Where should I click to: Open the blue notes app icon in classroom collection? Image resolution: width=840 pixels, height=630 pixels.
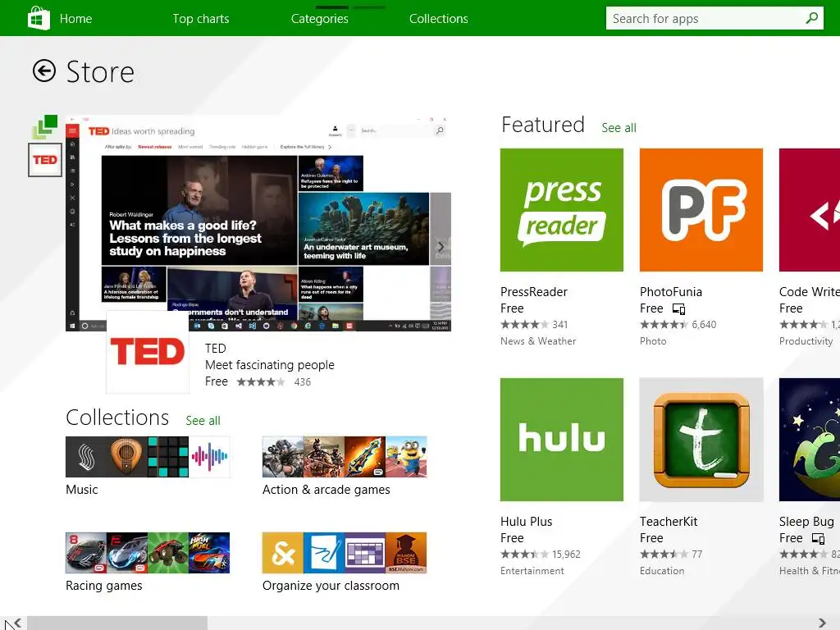coord(323,553)
